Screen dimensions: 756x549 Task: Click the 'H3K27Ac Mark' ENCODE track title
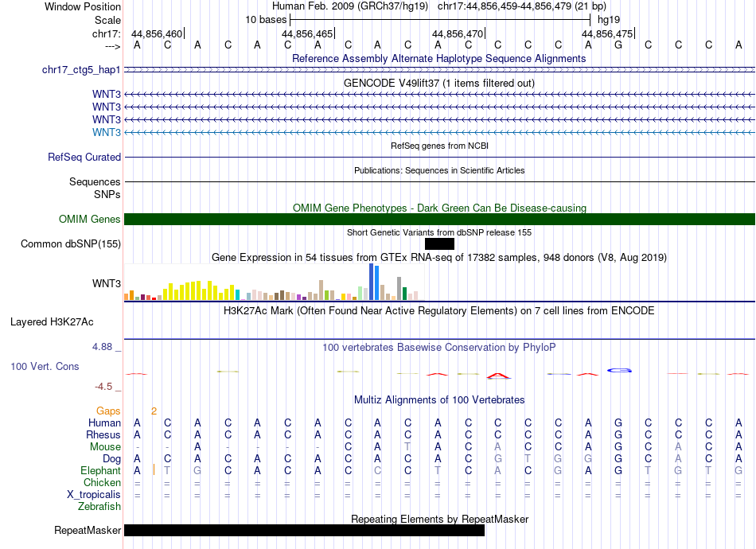point(439,310)
